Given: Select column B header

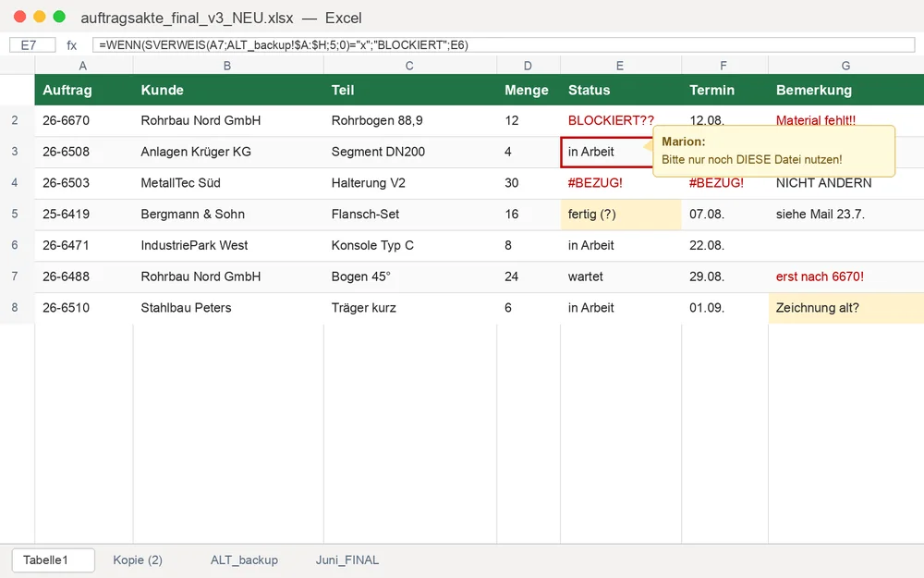Looking at the screenshot, I should tap(228, 66).
